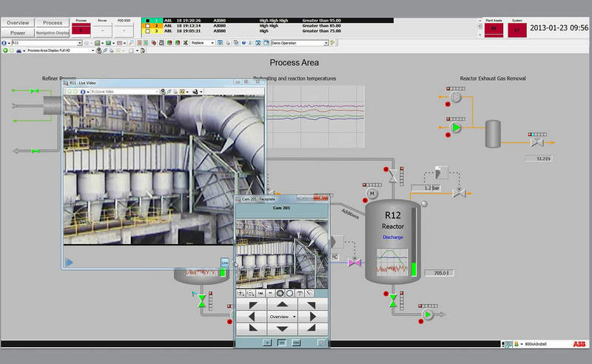Click the large R11 live video image
This screenshot has width=592, height=364.
(x=164, y=170)
